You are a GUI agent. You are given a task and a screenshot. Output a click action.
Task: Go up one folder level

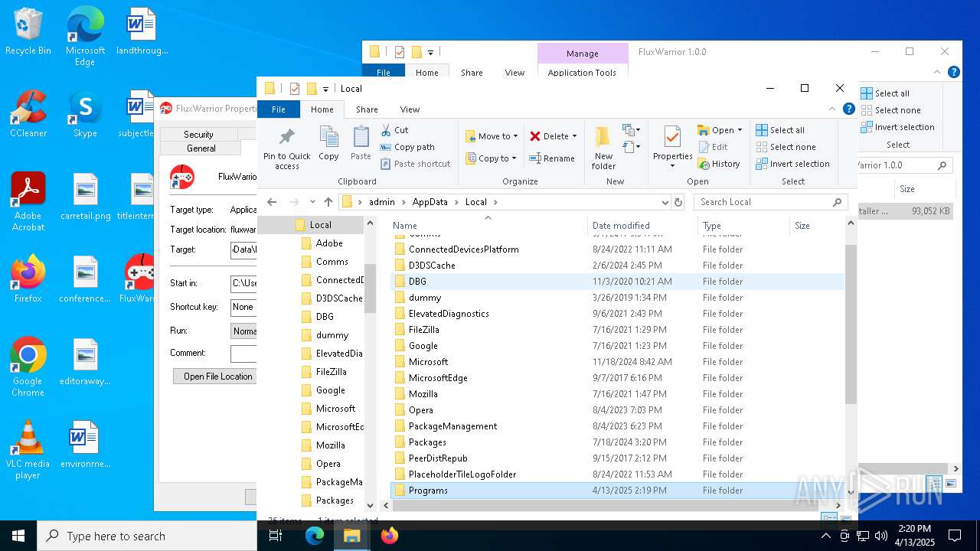[328, 202]
